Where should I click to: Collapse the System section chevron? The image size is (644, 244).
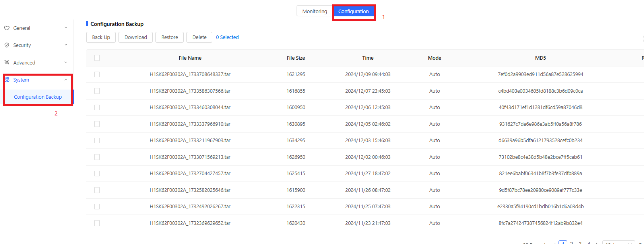click(66, 80)
